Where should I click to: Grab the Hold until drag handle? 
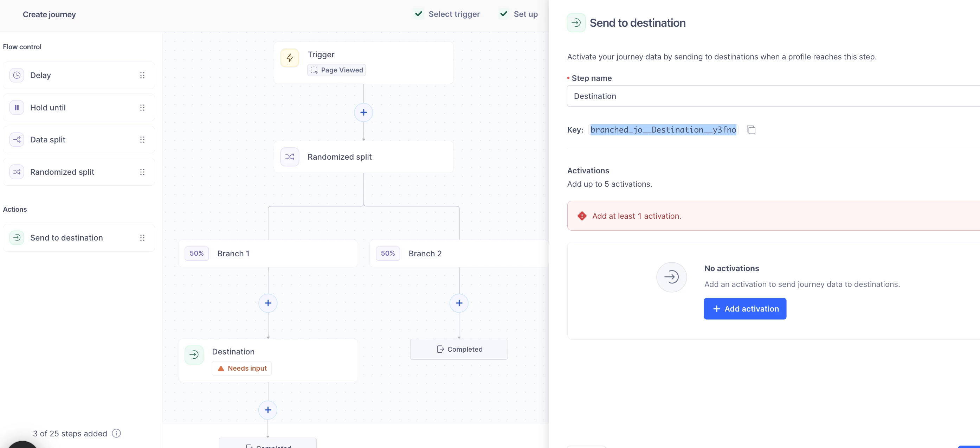click(x=142, y=108)
